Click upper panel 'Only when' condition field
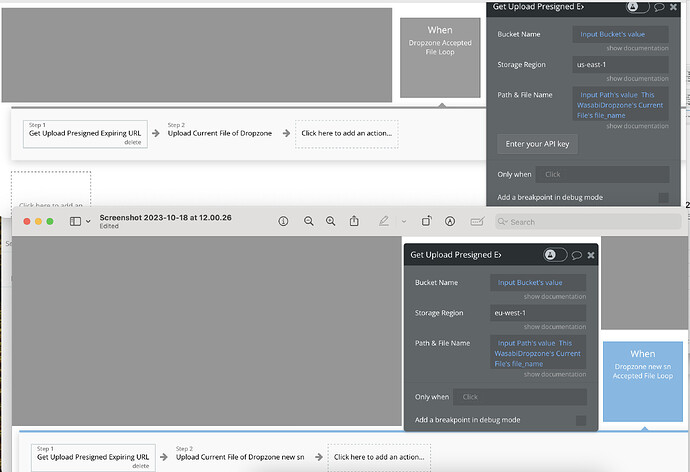Image resolution: width=690 pixels, height=472 pixels. point(602,175)
